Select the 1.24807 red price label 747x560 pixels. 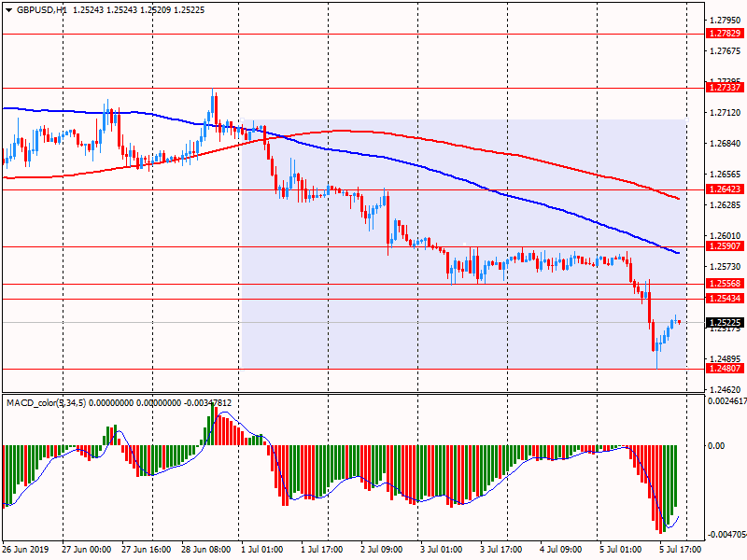725,368
